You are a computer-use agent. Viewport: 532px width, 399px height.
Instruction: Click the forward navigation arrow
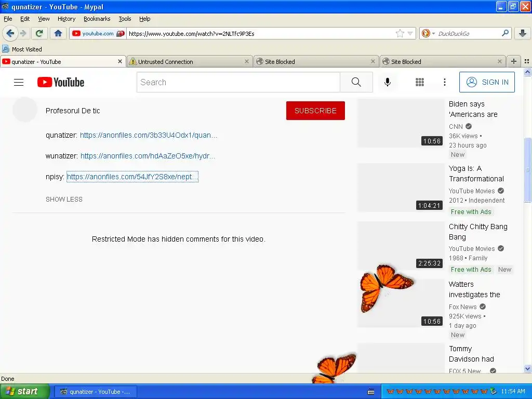23,33
